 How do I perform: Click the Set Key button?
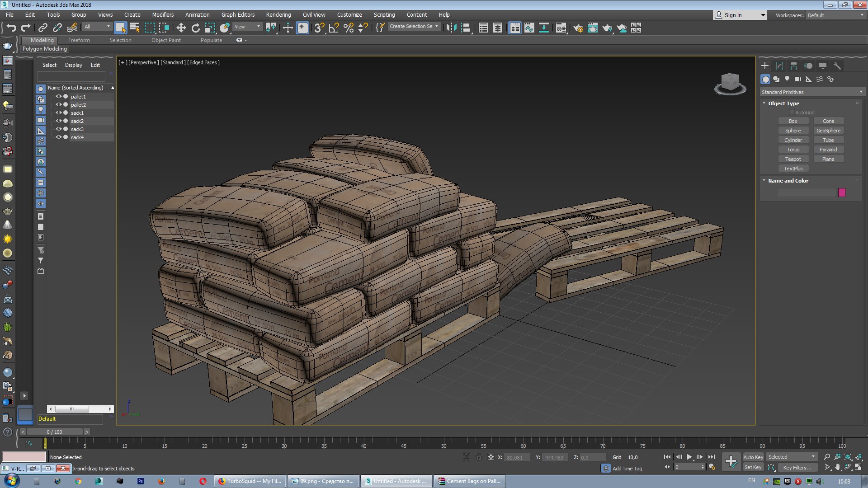point(753,468)
